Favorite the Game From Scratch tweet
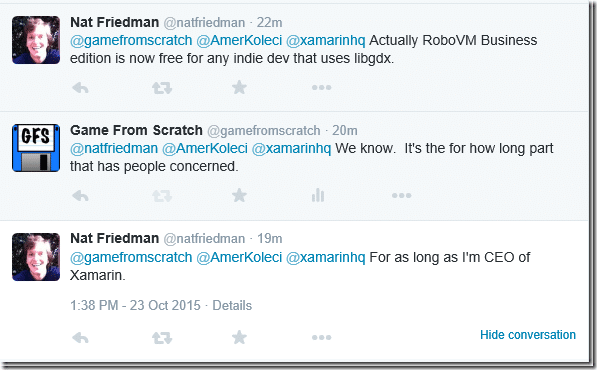This screenshot has height=370, width=597. (x=239, y=196)
